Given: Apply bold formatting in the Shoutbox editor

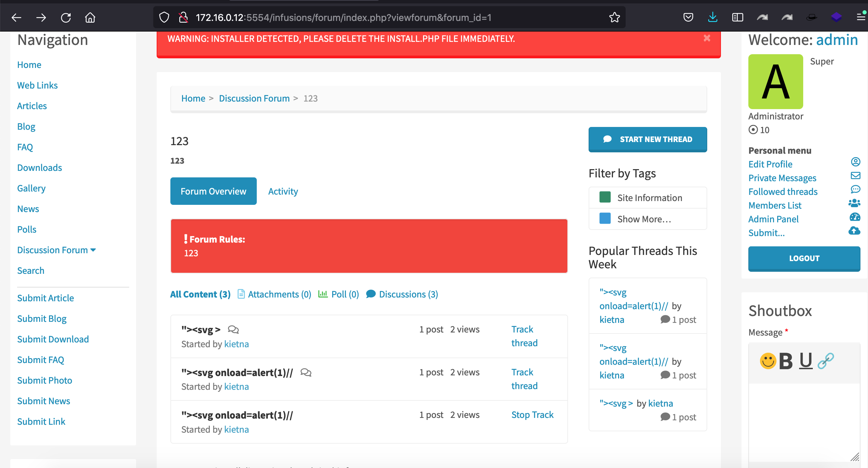Looking at the screenshot, I should (x=786, y=361).
